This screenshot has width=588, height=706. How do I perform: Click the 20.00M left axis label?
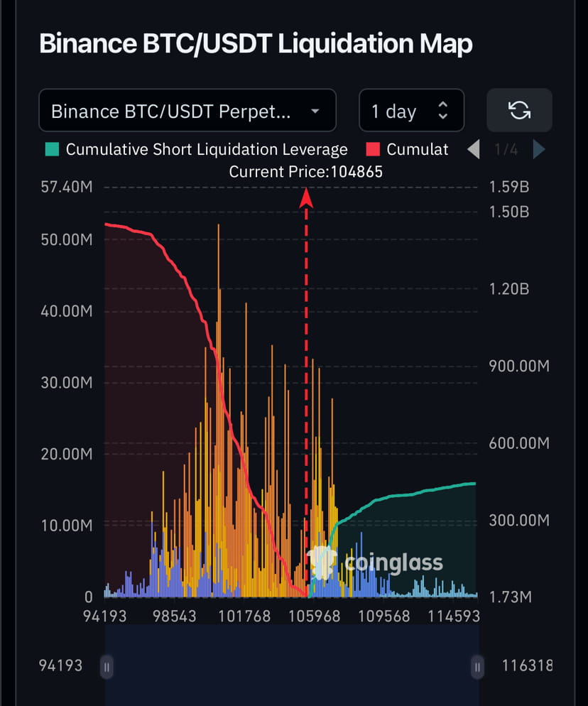tap(66, 454)
